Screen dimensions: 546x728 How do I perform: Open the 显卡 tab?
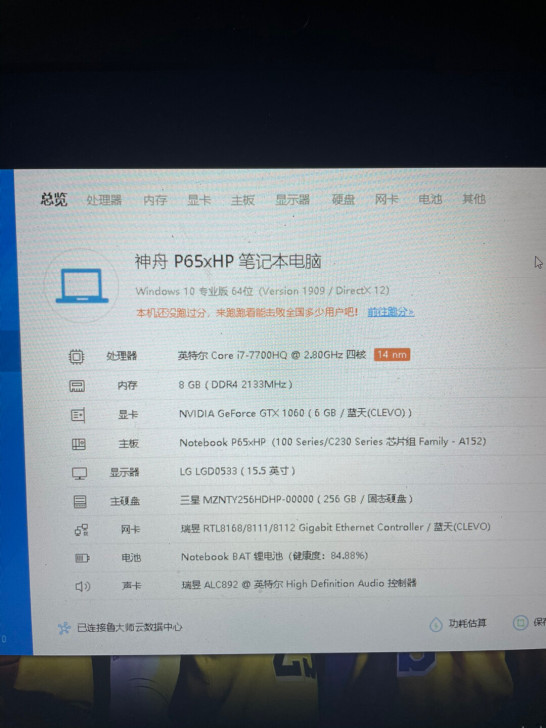[x=199, y=200]
